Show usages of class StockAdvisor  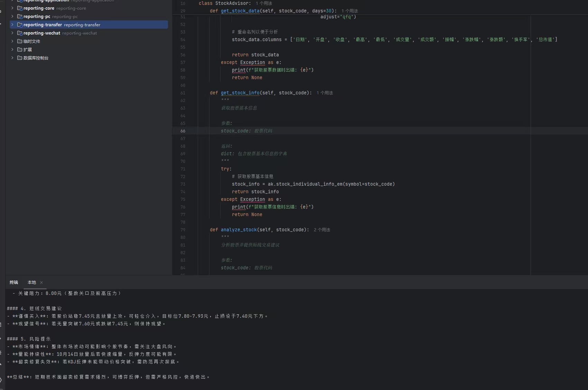click(x=264, y=3)
